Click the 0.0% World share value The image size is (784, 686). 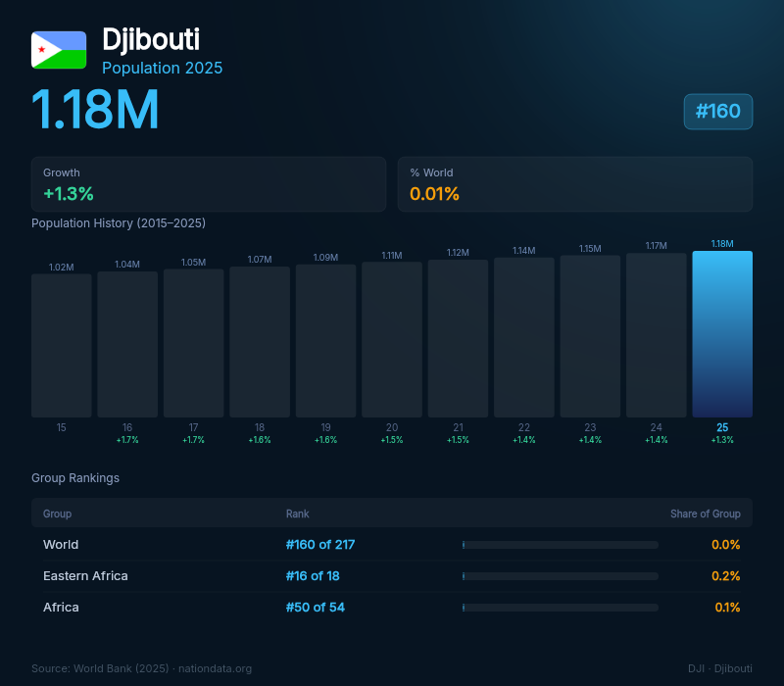coord(725,545)
